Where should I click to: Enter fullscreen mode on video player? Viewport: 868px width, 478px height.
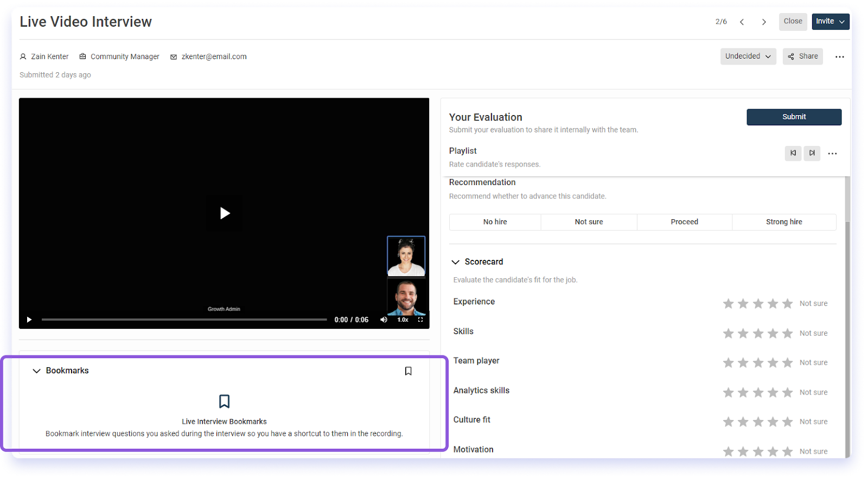pyautogui.click(x=420, y=320)
